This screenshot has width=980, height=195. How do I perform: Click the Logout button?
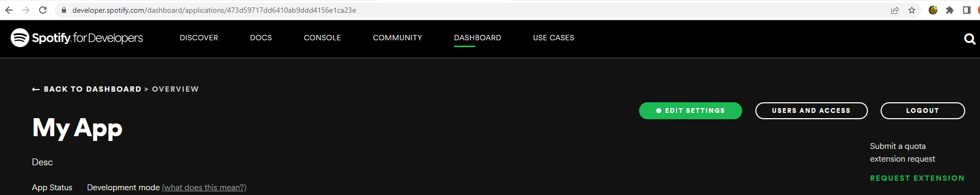pyautogui.click(x=922, y=111)
